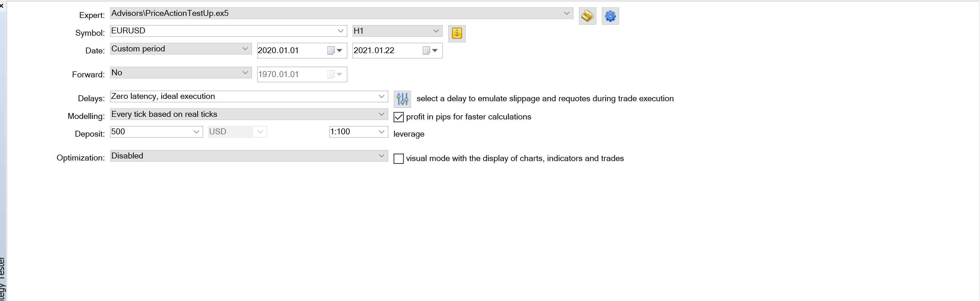Close the Strategy Tester panel
The width and height of the screenshot is (980, 301).
click(2, 5)
